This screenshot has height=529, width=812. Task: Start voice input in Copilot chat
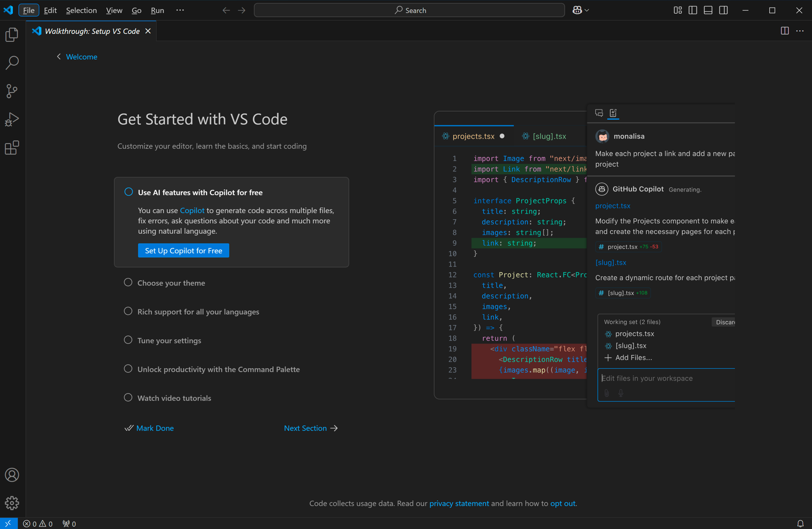coord(620,393)
